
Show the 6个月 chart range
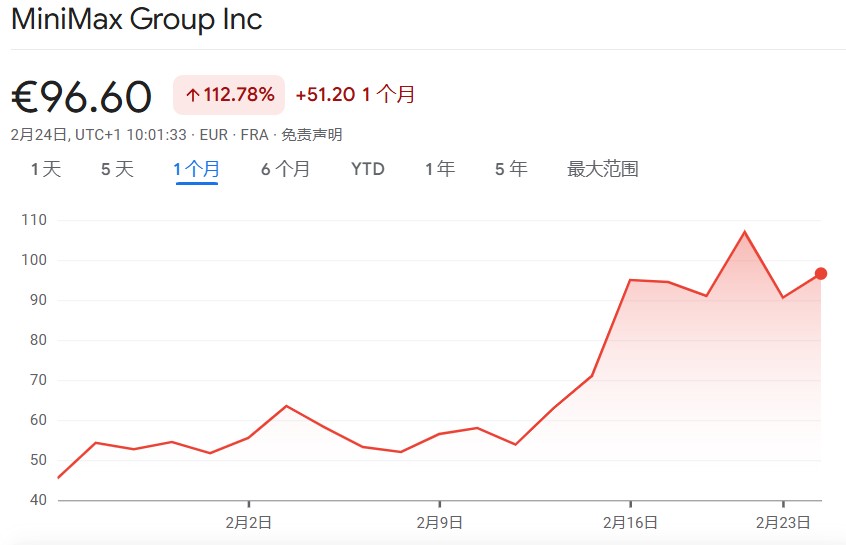285,169
